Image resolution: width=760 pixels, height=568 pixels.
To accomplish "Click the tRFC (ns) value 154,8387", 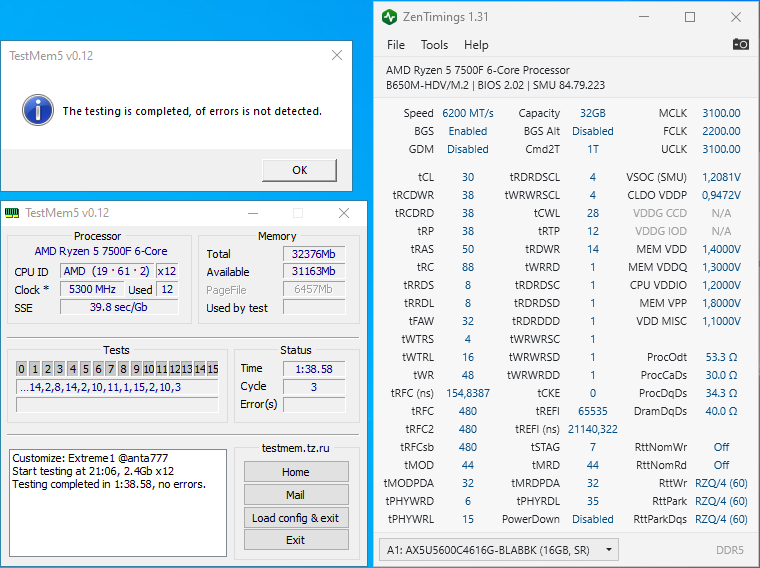I will 468,393.
